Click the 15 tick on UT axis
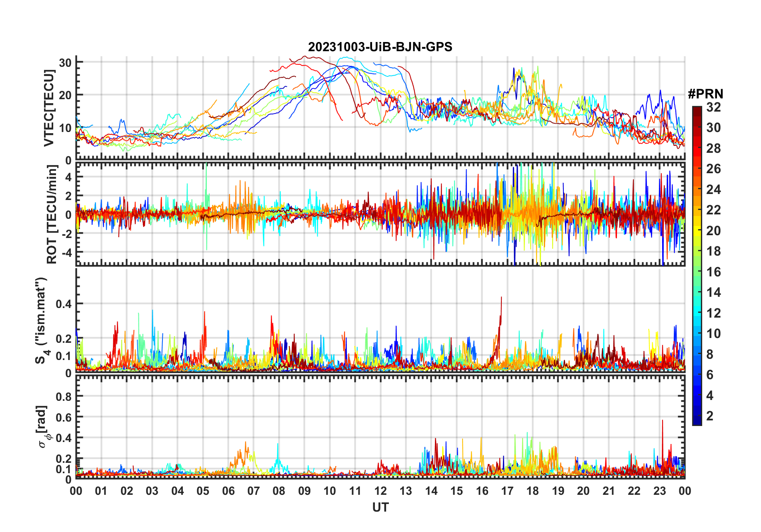This screenshot has height=532, width=761. [457, 491]
